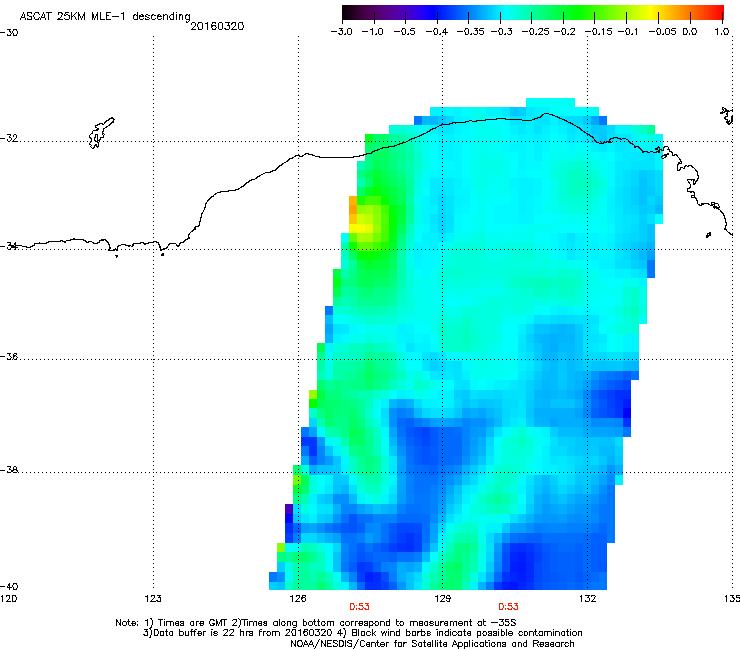Click latitude label -32
Image resolution: width=740 pixels, height=650 pixels.
tap(9, 138)
